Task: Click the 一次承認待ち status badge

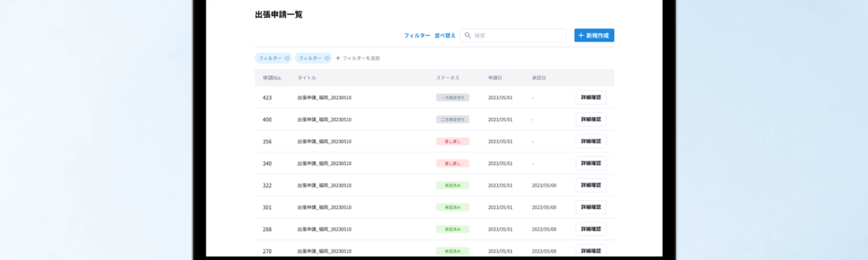Action: click(453, 97)
